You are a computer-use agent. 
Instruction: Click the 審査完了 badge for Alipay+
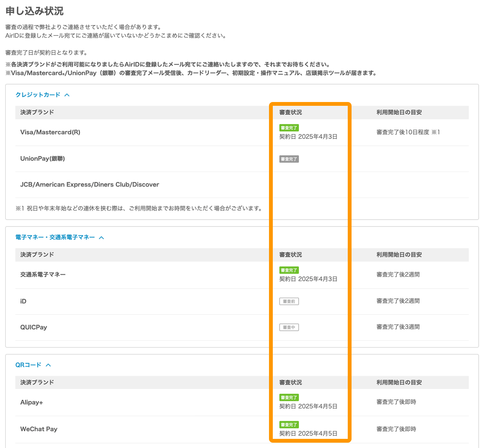point(289,397)
